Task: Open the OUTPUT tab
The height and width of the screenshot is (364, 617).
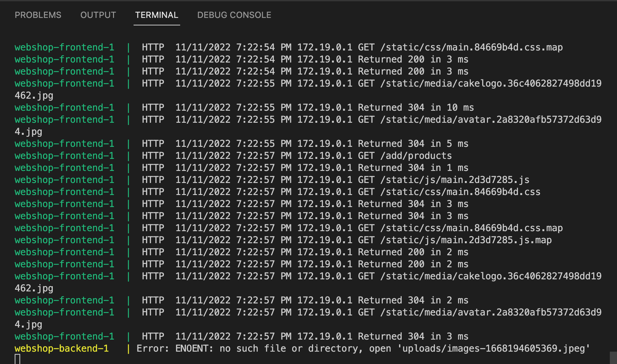Action: click(x=98, y=15)
